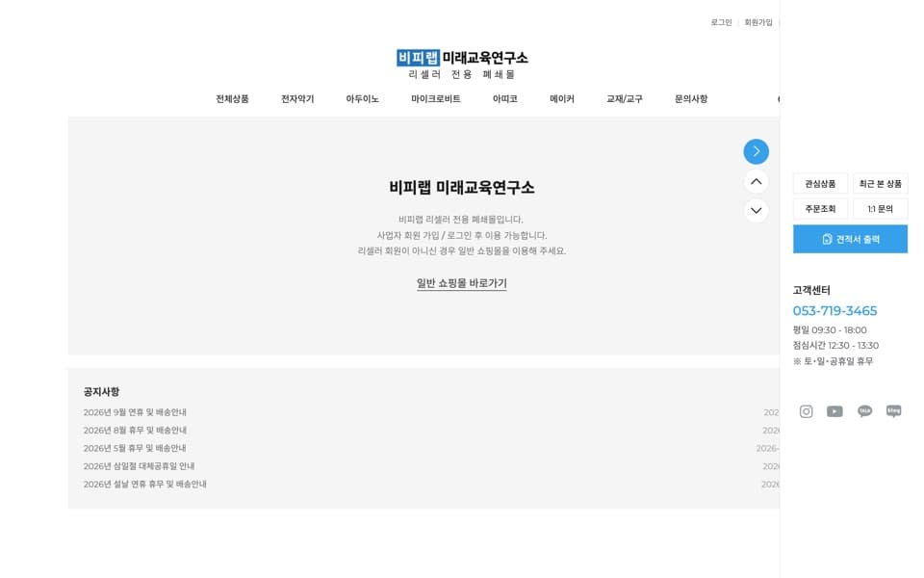
Task: Click the 로그인 link
Action: tap(721, 22)
